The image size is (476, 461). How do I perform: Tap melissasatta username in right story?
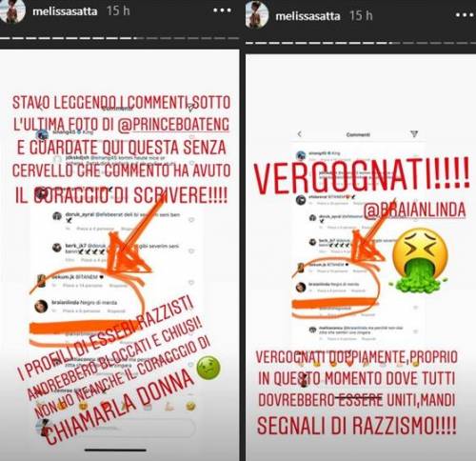(x=307, y=16)
